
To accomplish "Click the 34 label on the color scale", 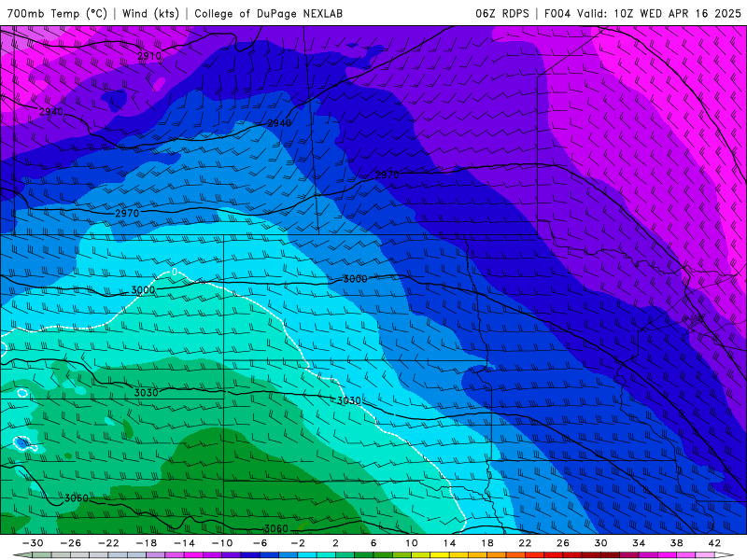I will (639, 543).
